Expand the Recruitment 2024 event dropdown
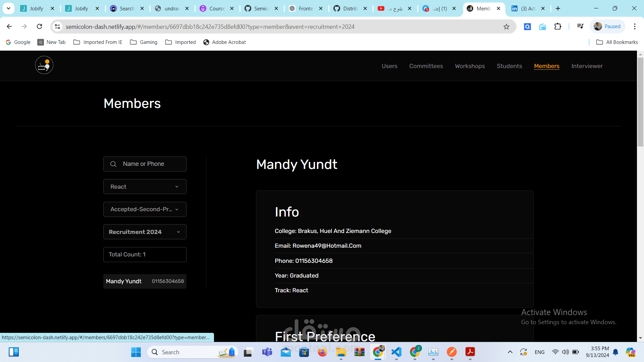Image resolution: width=644 pixels, height=362 pixels. pos(145,232)
